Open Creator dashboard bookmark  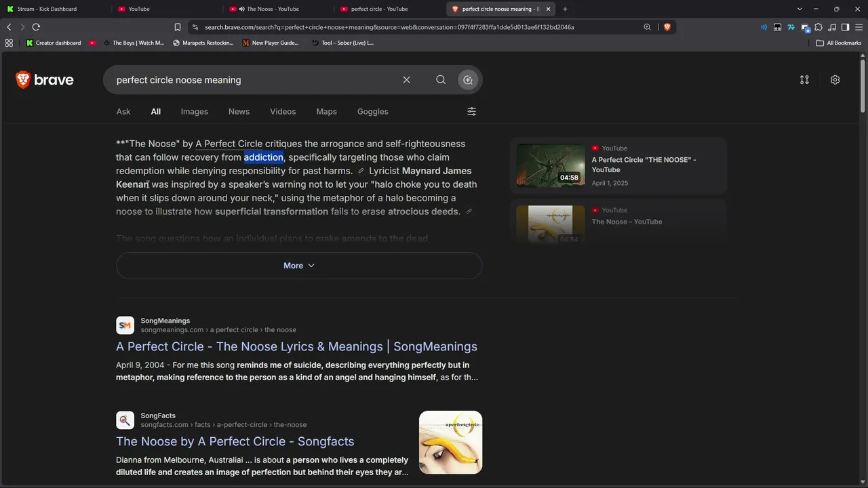click(54, 43)
